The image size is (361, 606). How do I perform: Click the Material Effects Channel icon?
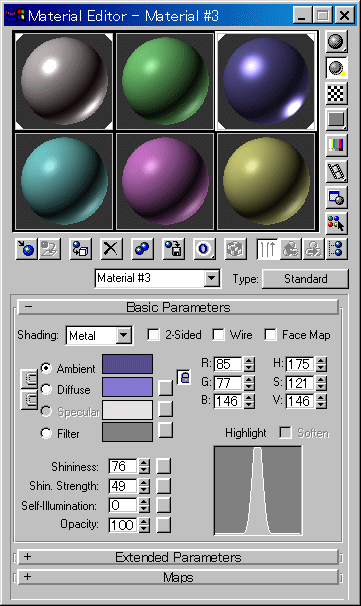click(204, 249)
